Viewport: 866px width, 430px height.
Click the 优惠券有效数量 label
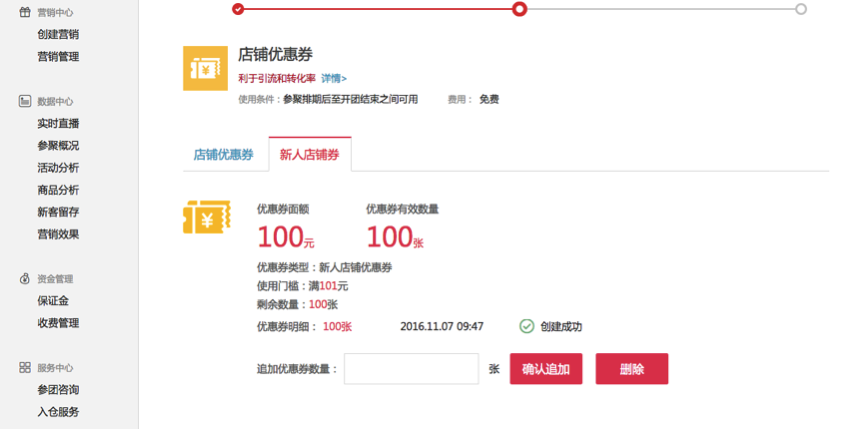coord(403,209)
